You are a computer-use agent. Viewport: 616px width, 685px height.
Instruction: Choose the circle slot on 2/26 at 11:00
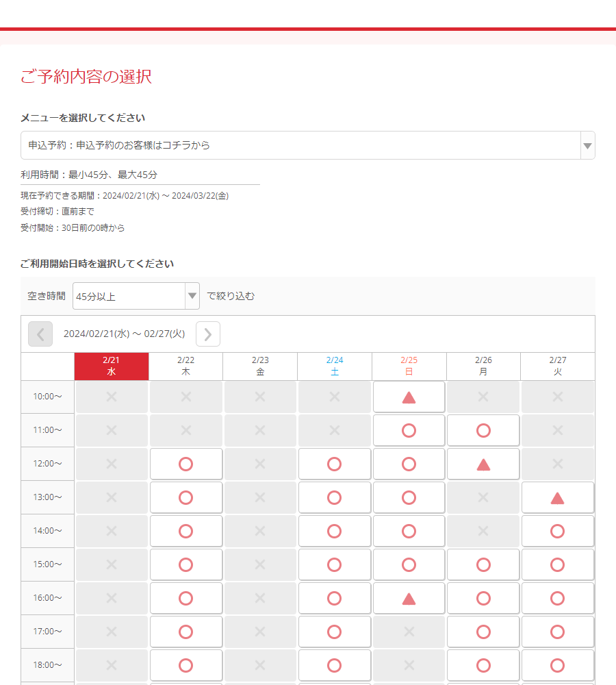click(x=483, y=431)
